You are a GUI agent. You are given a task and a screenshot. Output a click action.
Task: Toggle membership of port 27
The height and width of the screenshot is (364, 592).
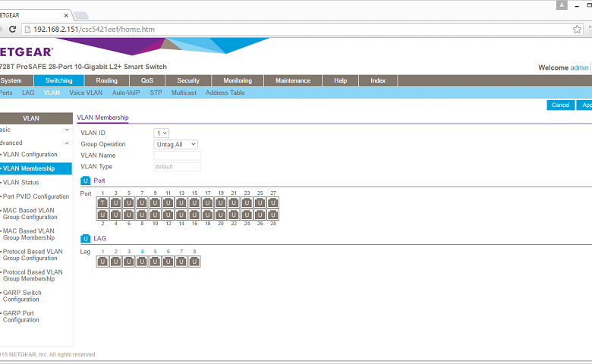pyautogui.click(x=273, y=202)
